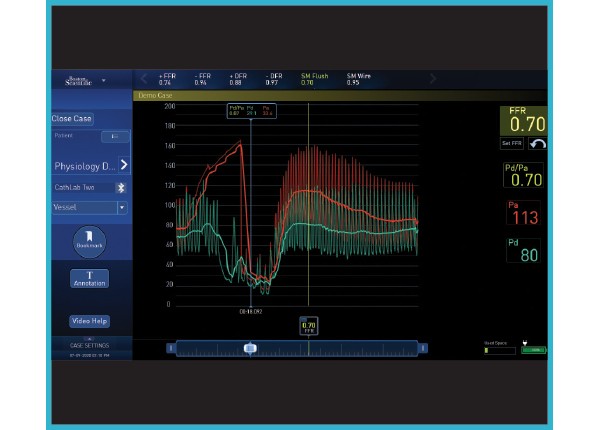This screenshot has width=600, height=430.
Task: Undo the FFR with the curved arrow
Action: click(x=536, y=145)
